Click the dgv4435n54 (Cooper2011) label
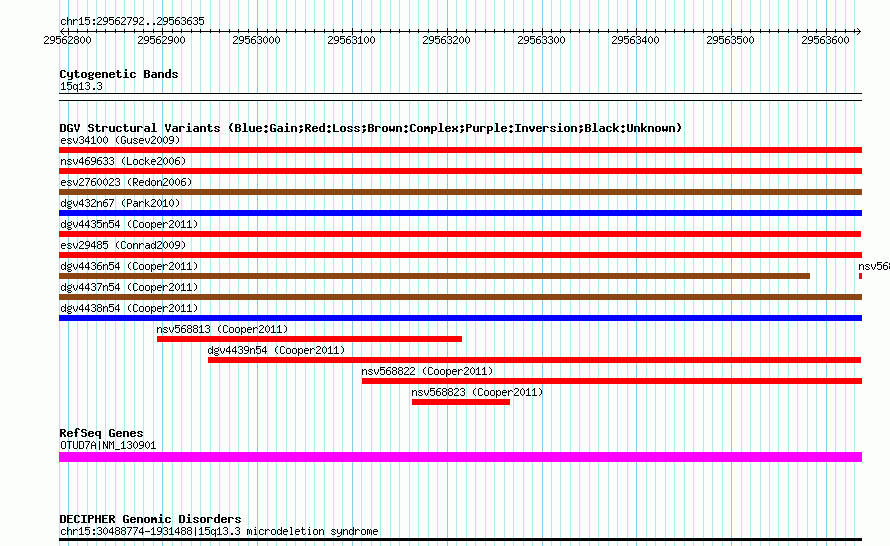890x546 pixels. (129, 224)
